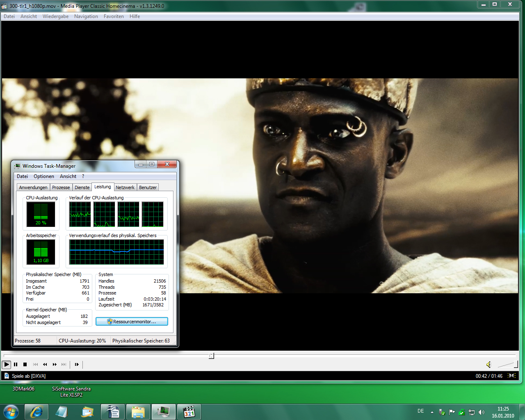Image resolution: width=525 pixels, height=420 pixels.
Task: Select the Leistung tab
Action: click(x=103, y=187)
